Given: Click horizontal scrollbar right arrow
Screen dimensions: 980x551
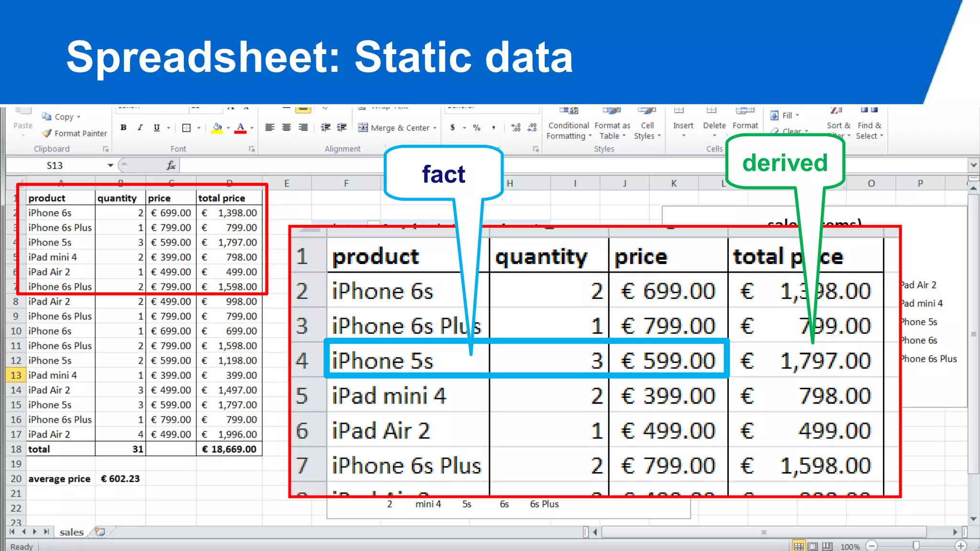Looking at the screenshot, I should (955, 532).
